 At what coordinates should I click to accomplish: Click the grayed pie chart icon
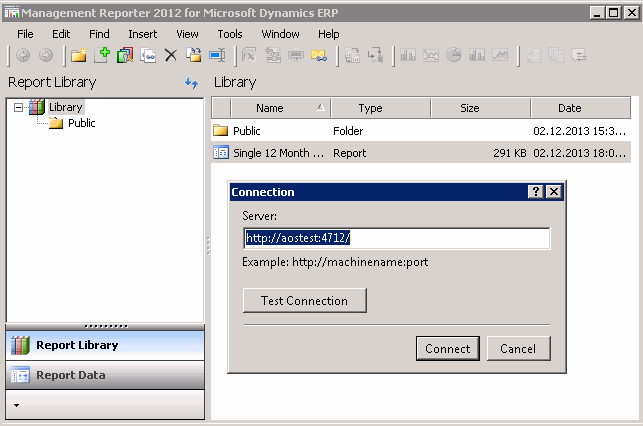pos(454,55)
